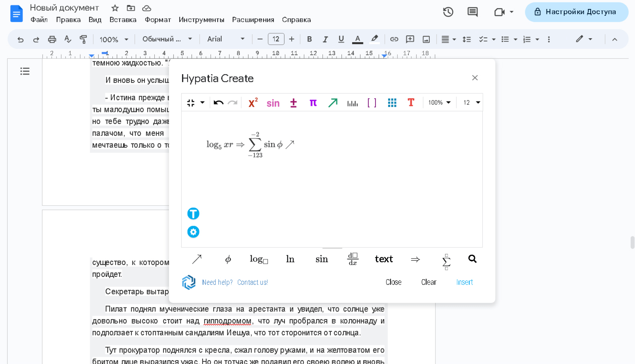This screenshot has width=635, height=364.
Task: Toggle italic formatting in Docs toolbar
Action: coord(325,39)
